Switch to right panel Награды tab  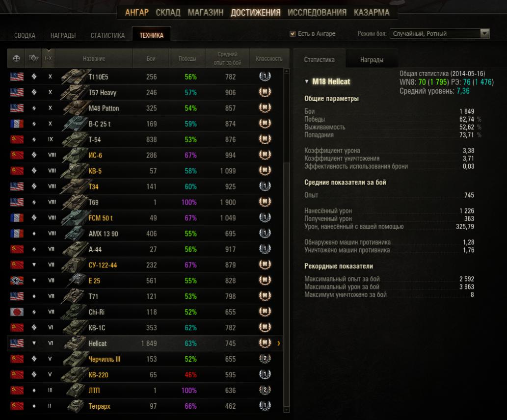pos(372,60)
